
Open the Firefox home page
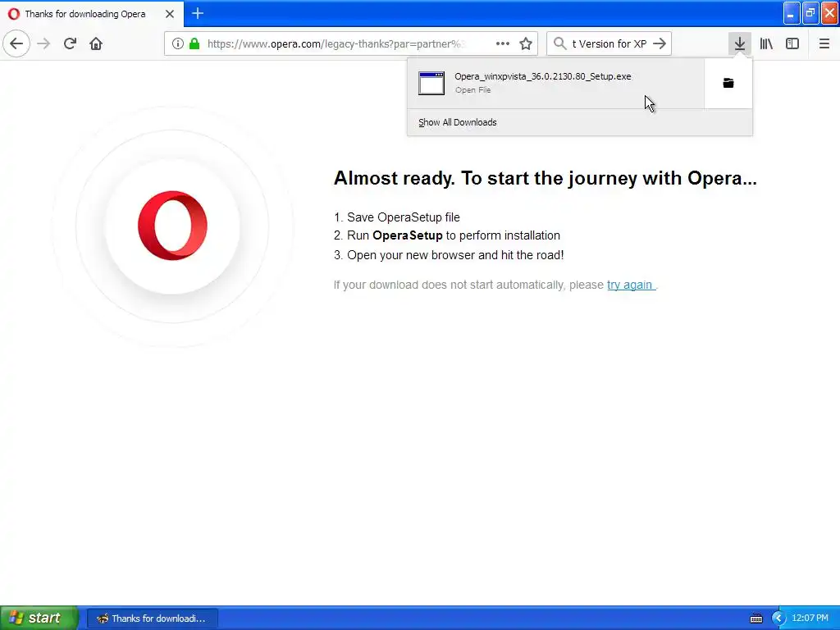(x=96, y=43)
